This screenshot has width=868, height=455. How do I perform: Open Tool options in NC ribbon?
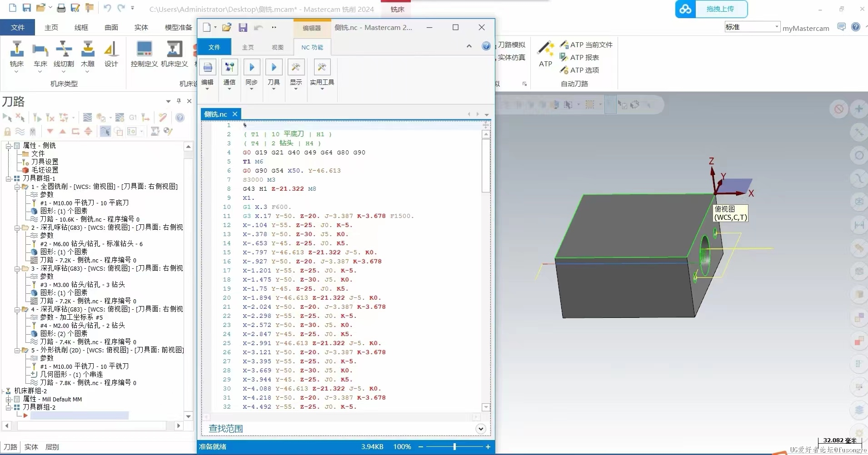click(x=274, y=74)
